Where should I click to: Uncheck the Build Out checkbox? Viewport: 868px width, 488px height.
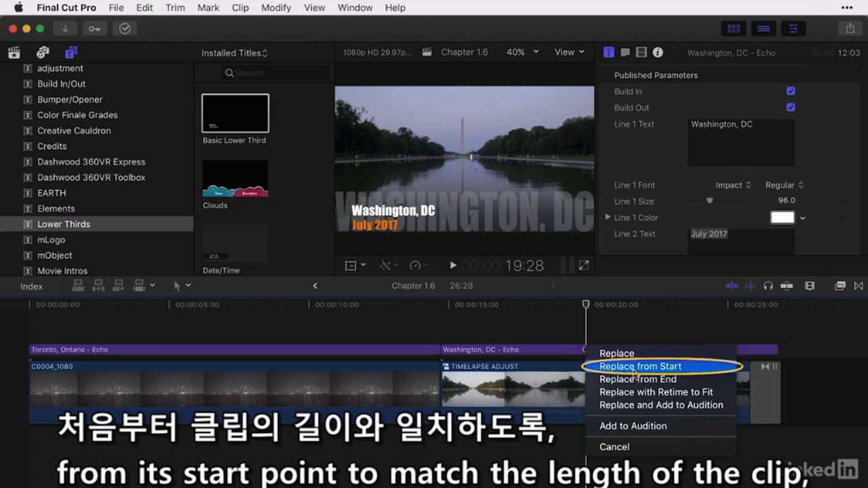pos(791,107)
